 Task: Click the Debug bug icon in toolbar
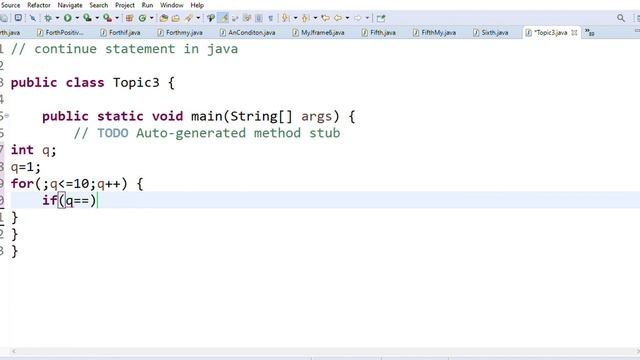[x=48, y=18]
